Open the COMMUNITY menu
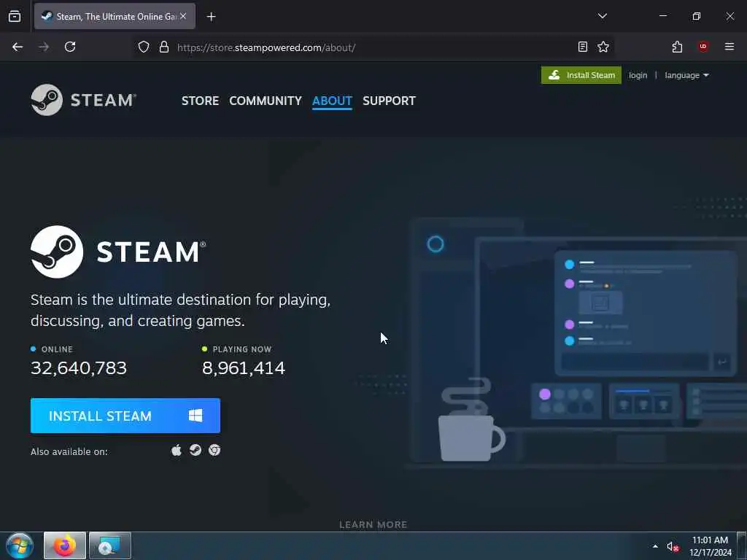 point(266,101)
